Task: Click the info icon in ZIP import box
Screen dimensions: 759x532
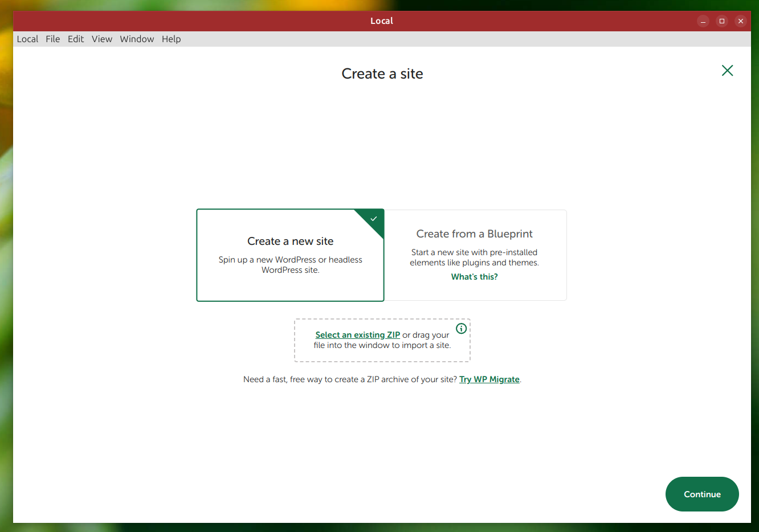Action: click(461, 329)
